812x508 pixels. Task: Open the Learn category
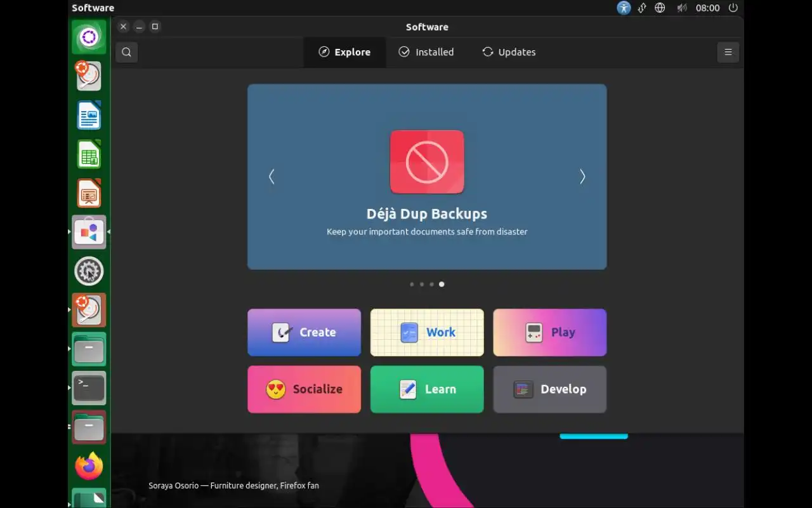point(427,389)
